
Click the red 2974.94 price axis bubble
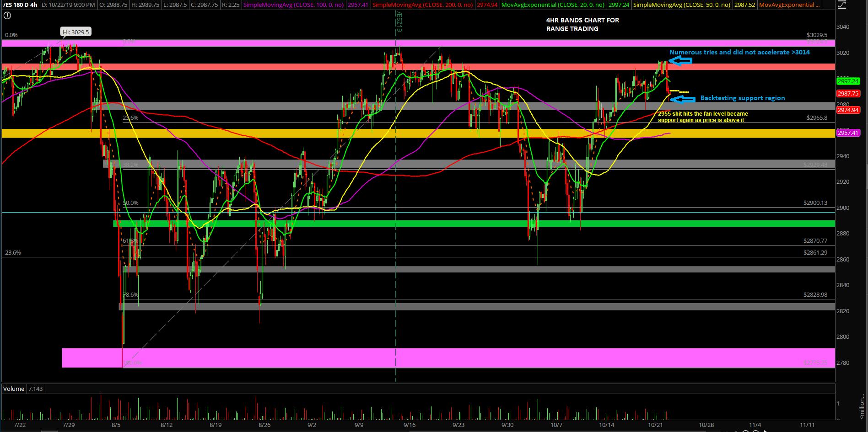pyautogui.click(x=848, y=110)
